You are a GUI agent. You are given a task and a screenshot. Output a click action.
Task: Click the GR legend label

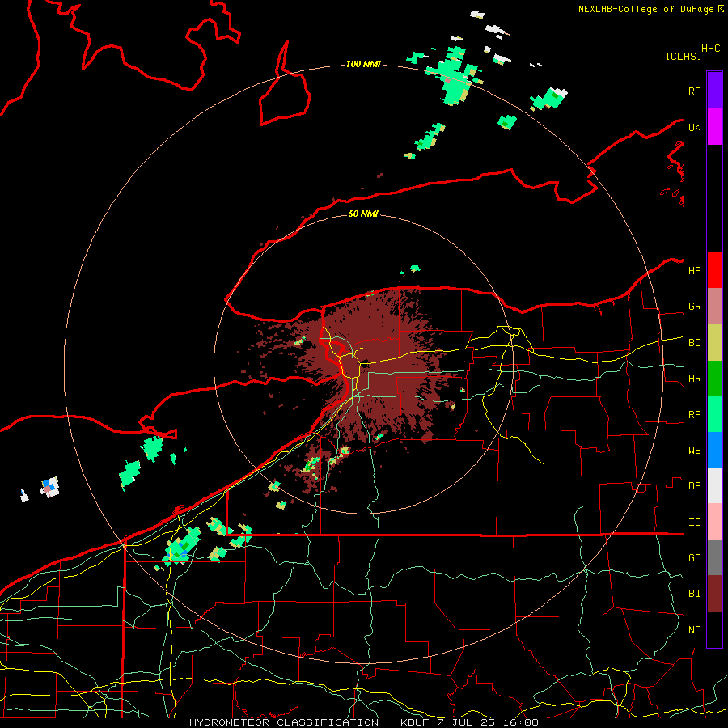click(x=694, y=307)
